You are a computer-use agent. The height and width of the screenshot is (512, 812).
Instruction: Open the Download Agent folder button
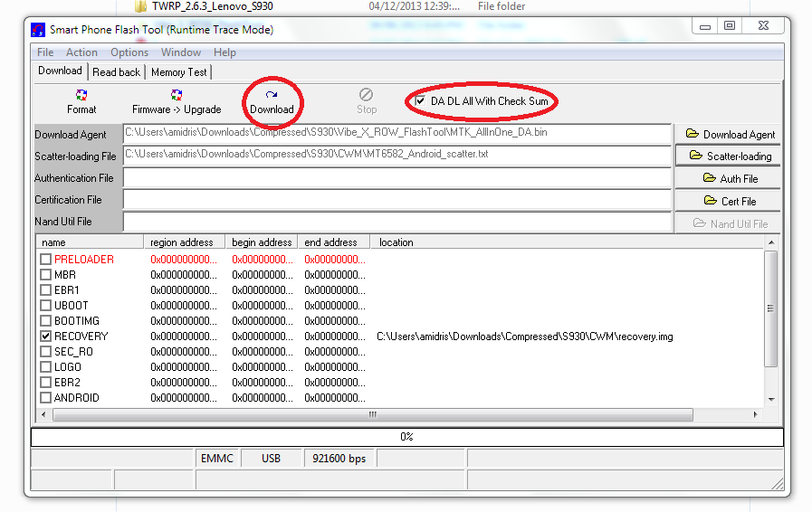[729, 135]
